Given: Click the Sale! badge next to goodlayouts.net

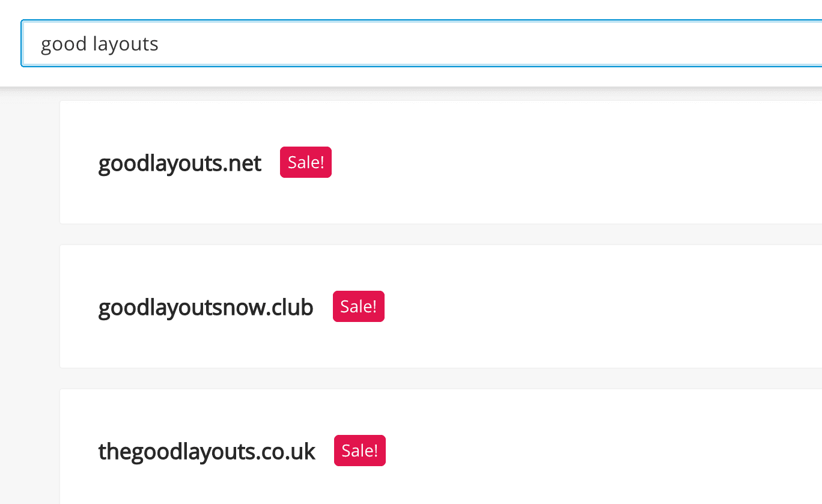Looking at the screenshot, I should 305,162.
